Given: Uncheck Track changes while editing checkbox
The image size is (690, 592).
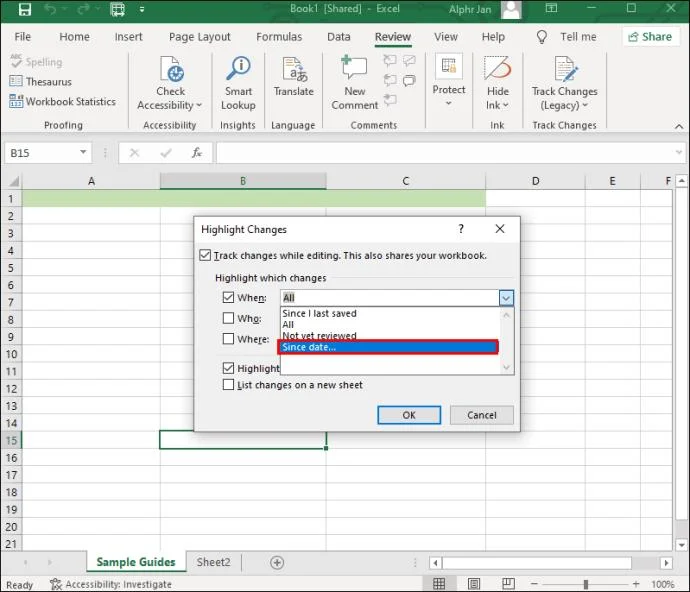Looking at the screenshot, I should pos(205,255).
